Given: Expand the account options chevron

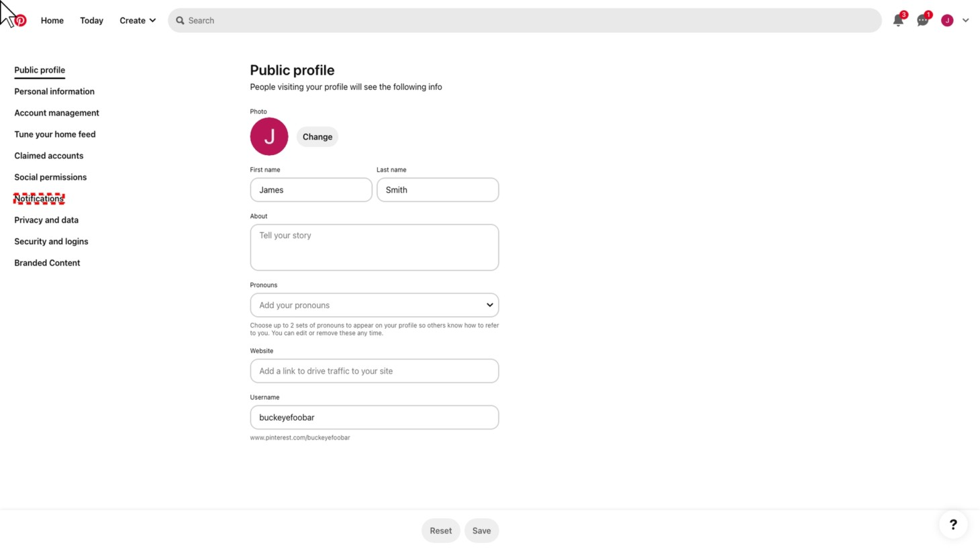Looking at the screenshot, I should coord(966,21).
